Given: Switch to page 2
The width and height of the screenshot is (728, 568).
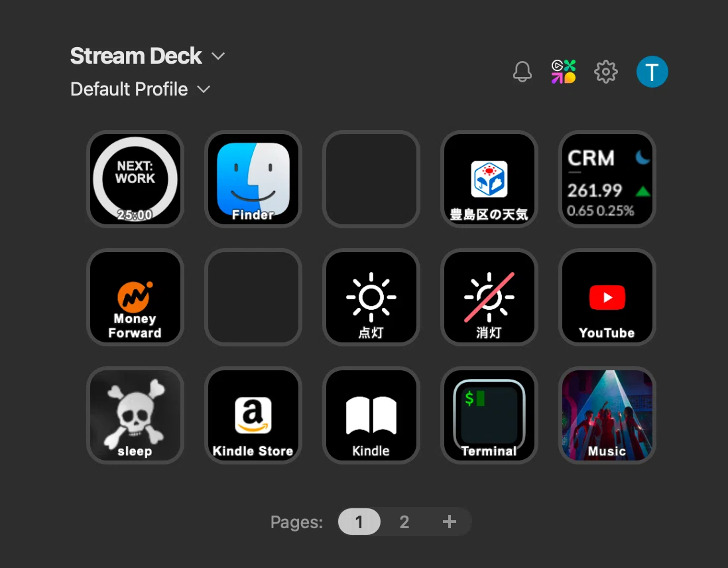Looking at the screenshot, I should (x=404, y=522).
